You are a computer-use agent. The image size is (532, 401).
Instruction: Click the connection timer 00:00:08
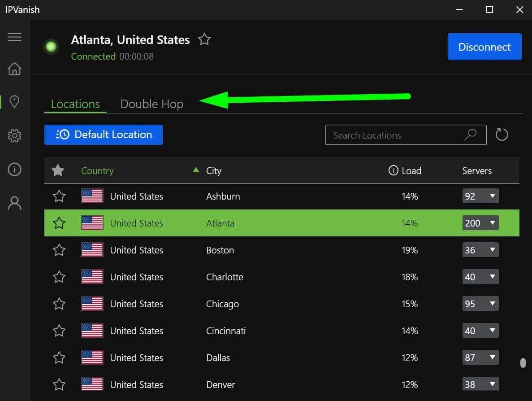point(136,57)
